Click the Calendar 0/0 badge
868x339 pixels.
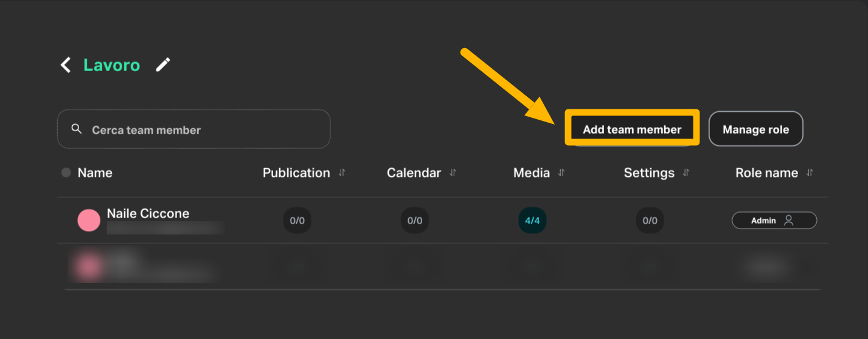click(415, 221)
